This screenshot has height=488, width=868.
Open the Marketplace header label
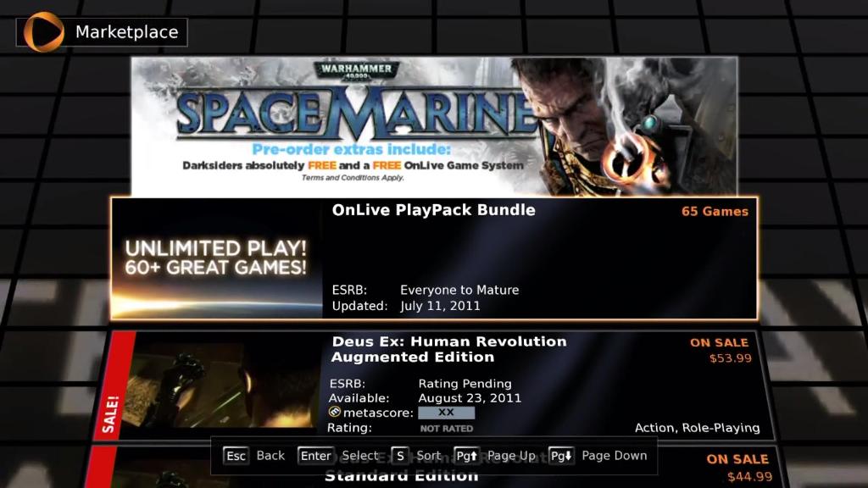(x=127, y=32)
